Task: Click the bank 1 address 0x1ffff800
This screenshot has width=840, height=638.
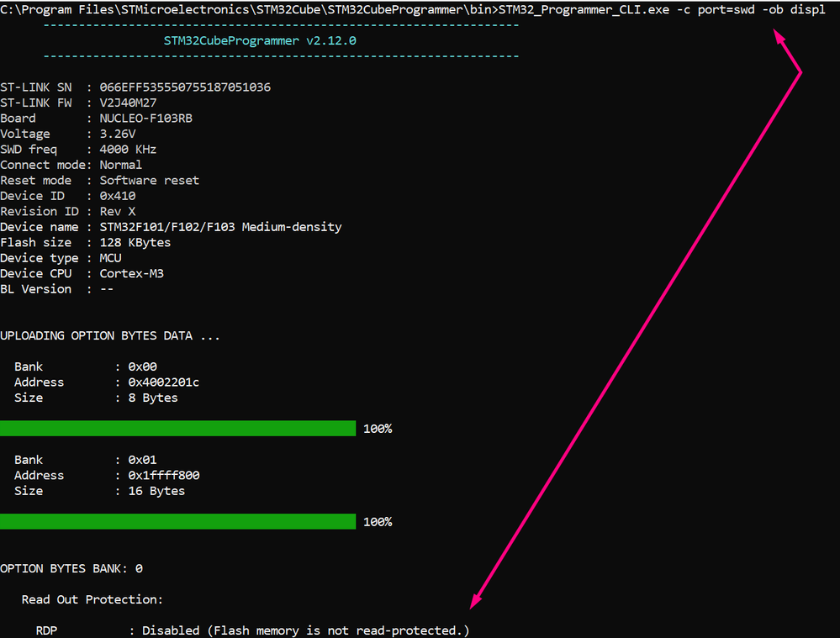Action: (x=163, y=476)
